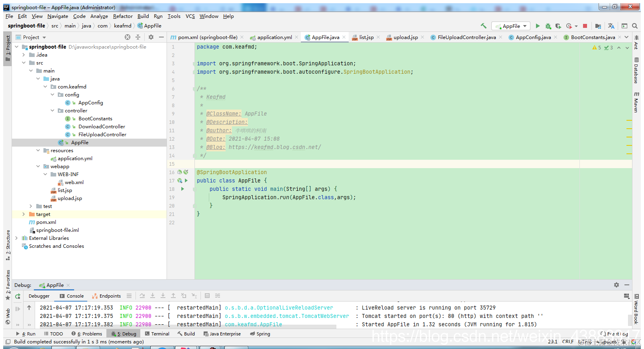The height and width of the screenshot is (349, 644).
Task: Click run gutter icon on line 18
Action: click(183, 189)
